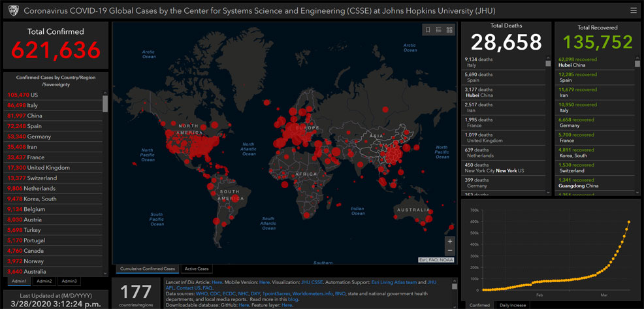Select the Admin1 tab
Screen dimensions: 644x309
tap(19, 281)
